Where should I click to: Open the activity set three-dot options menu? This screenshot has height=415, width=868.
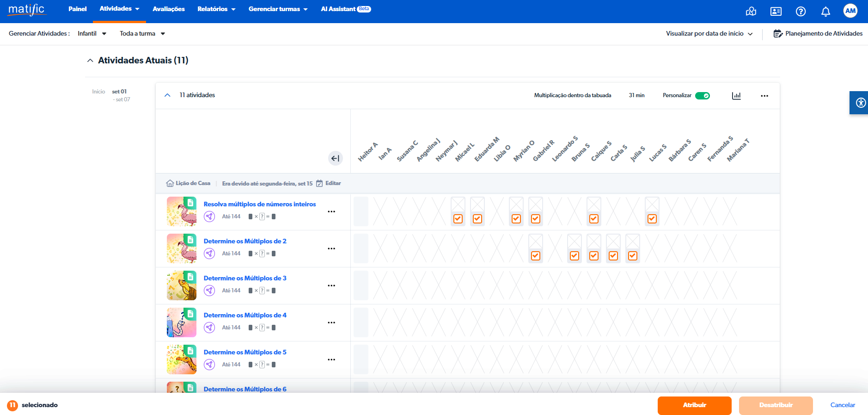pyautogui.click(x=764, y=96)
